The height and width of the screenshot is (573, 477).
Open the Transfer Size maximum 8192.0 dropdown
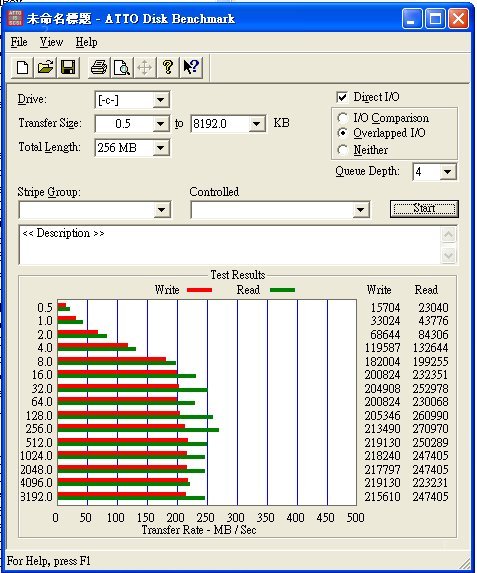[257, 124]
